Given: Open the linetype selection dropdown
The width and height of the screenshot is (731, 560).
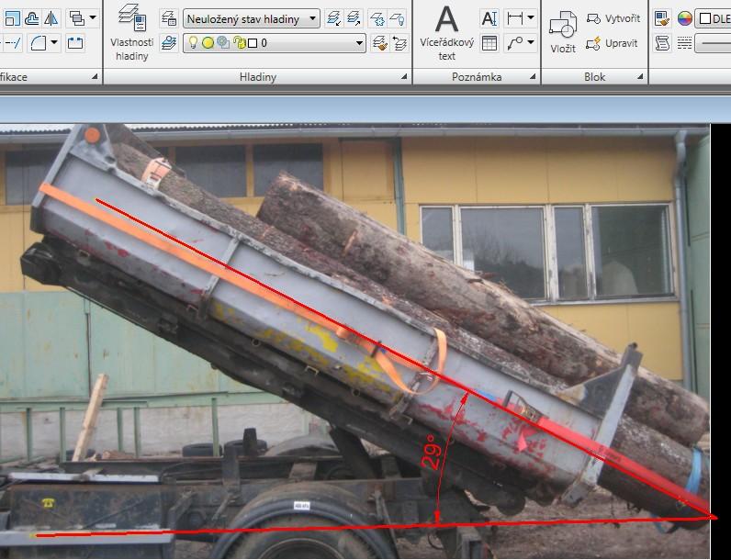Looking at the screenshot, I should click(x=714, y=43).
